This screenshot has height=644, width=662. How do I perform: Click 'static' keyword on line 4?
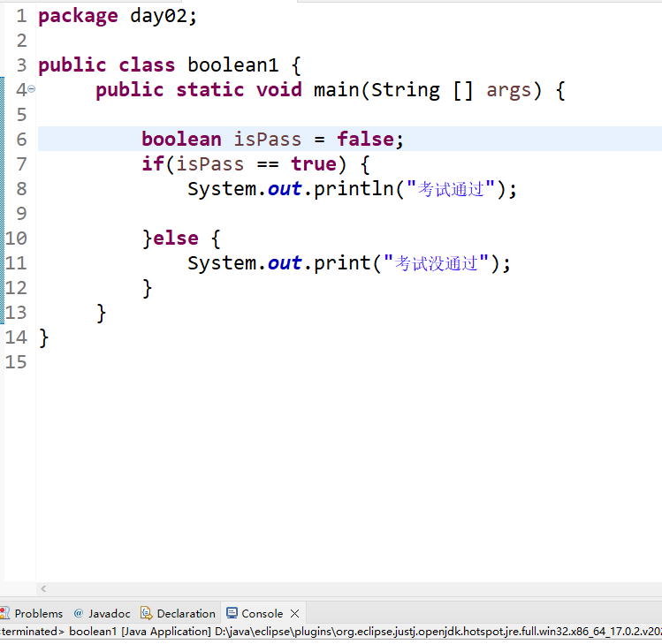(x=209, y=90)
